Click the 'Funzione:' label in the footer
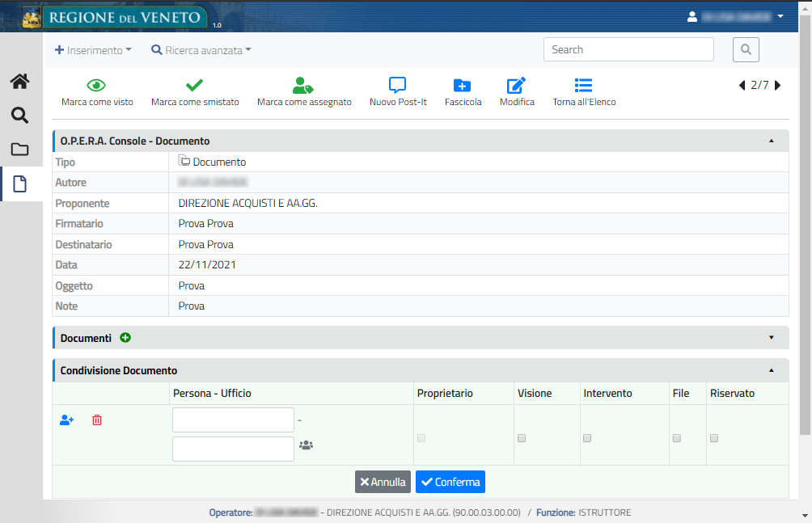This screenshot has width=812, height=523. pos(556,512)
